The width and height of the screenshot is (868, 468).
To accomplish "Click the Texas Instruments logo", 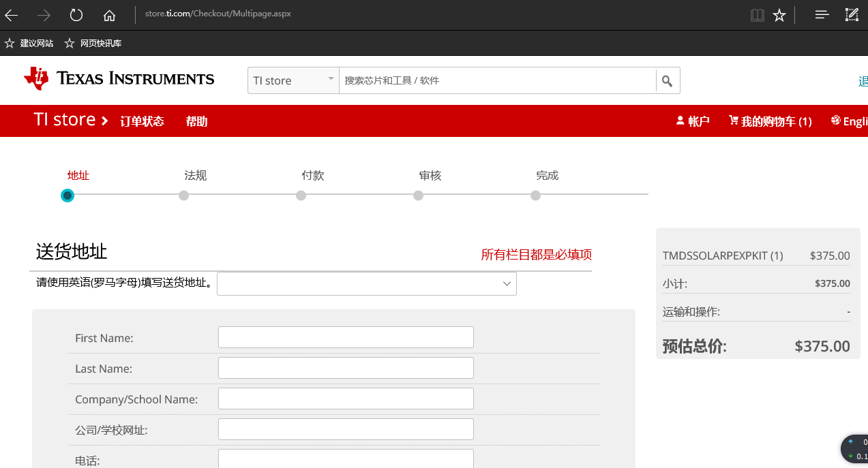I will (x=119, y=78).
